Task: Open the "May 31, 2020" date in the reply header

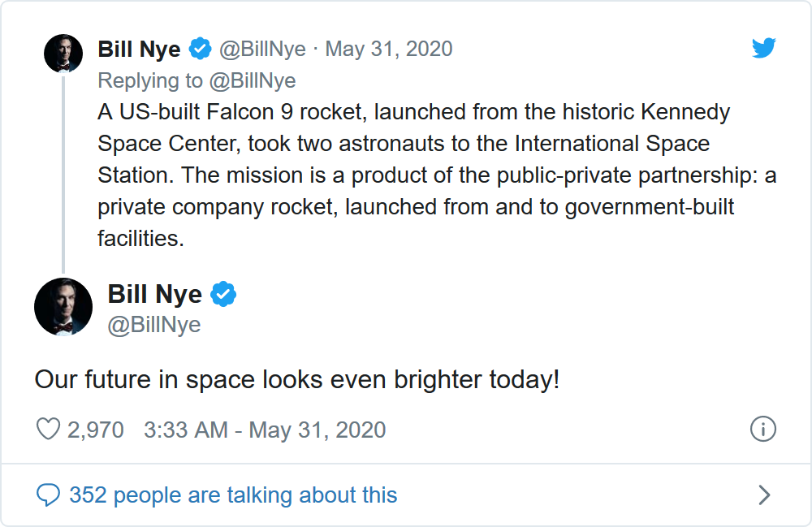Action: [389, 49]
